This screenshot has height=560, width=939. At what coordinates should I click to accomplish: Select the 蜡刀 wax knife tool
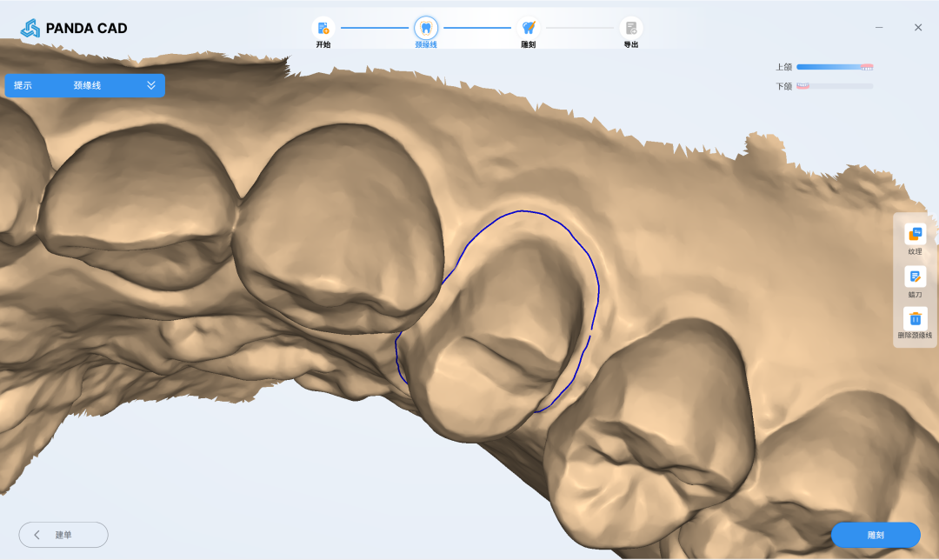915,277
